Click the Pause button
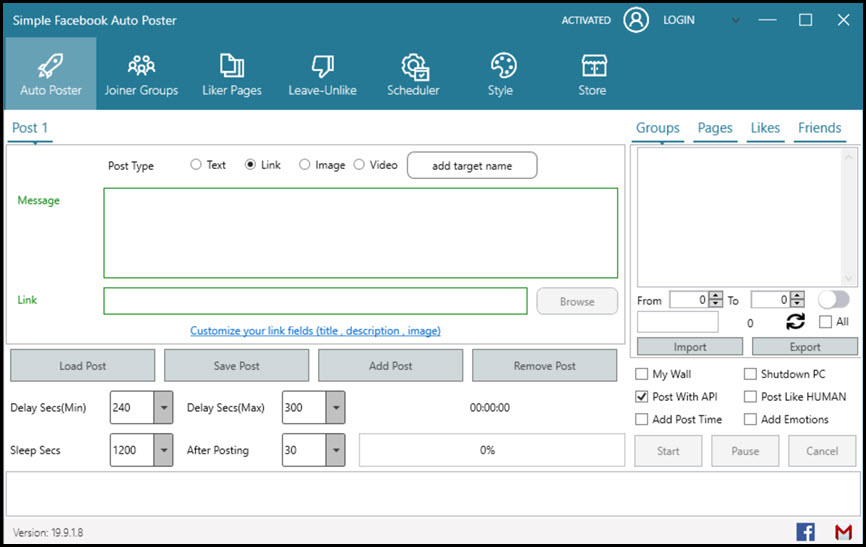This screenshot has height=547, width=866. (x=745, y=451)
